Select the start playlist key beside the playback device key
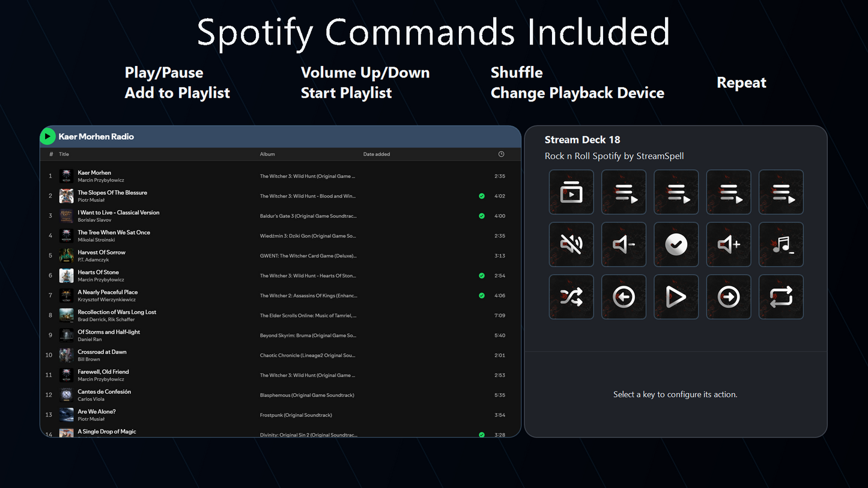This screenshot has height=488, width=868. (624, 192)
